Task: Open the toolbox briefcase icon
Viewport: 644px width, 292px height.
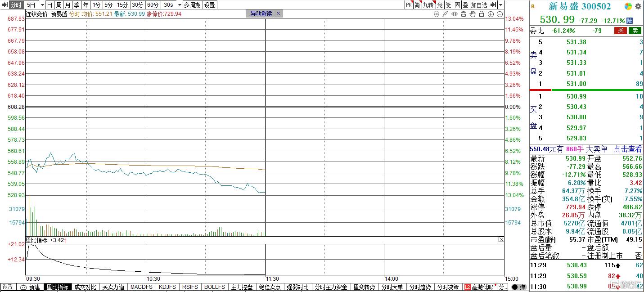Action: click(x=464, y=14)
